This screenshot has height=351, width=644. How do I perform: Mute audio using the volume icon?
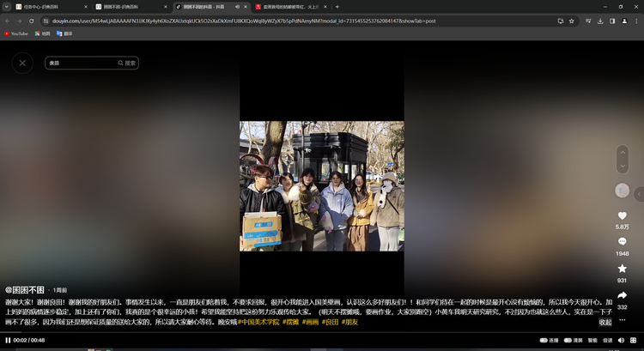click(623, 340)
